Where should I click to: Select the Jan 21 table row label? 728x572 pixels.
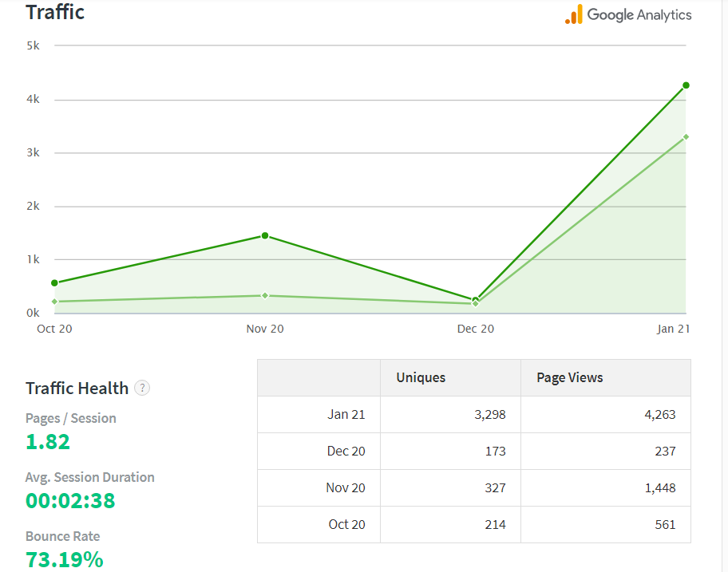click(346, 415)
